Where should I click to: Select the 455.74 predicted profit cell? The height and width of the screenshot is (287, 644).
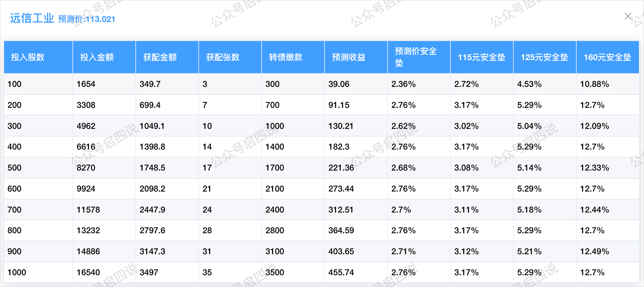[x=341, y=272]
